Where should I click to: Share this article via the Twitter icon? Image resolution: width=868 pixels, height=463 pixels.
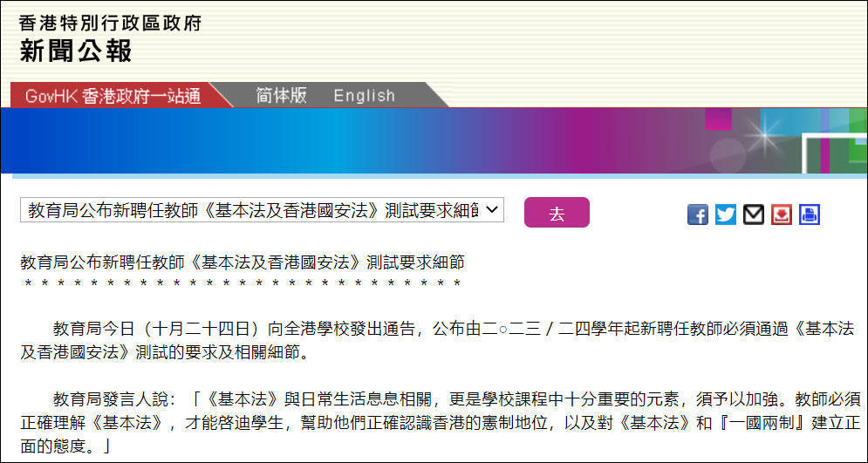point(726,214)
